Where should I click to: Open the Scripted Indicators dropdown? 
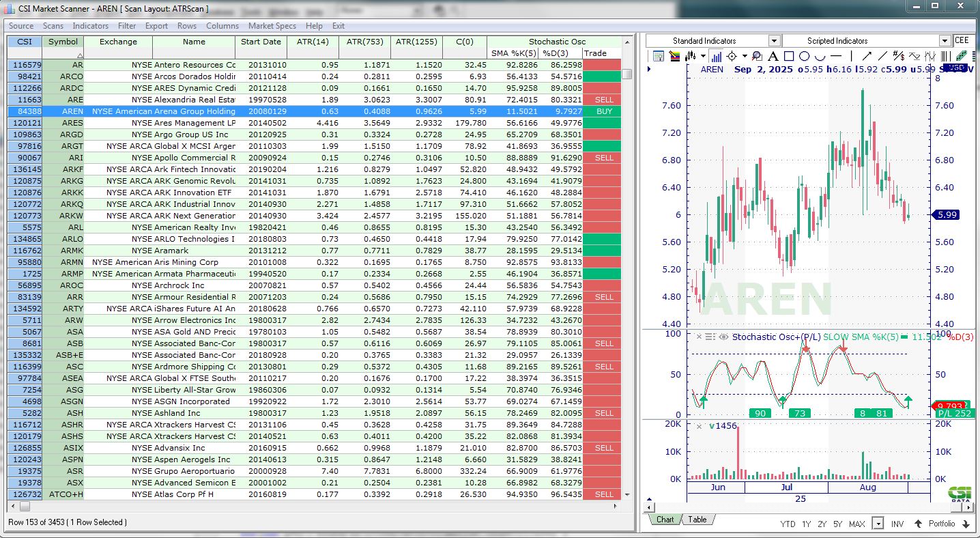pos(944,41)
